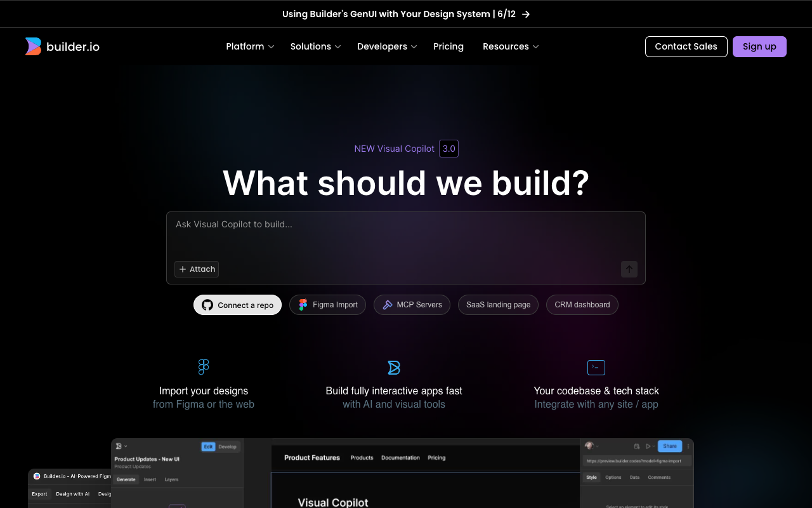The height and width of the screenshot is (508, 812).
Task: Select Connect a repo chip
Action: (x=237, y=305)
